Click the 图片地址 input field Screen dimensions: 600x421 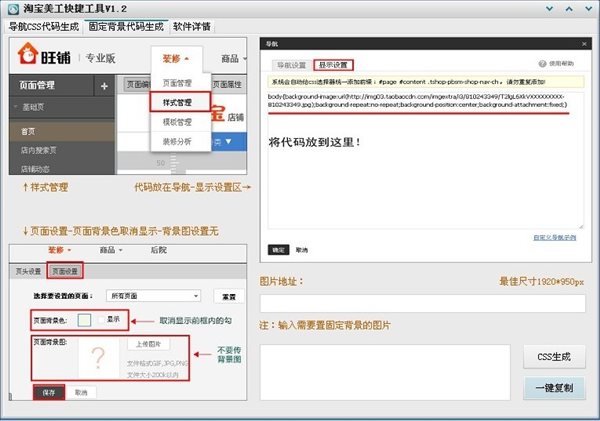(422, 304)
